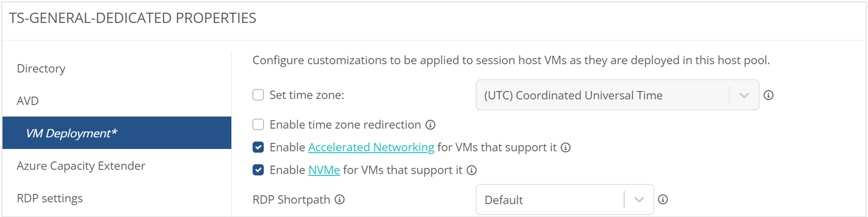The height and width of the screenshot is (217, 868).
Task: Open the NVMe documentation link
Action: point(324,170)
